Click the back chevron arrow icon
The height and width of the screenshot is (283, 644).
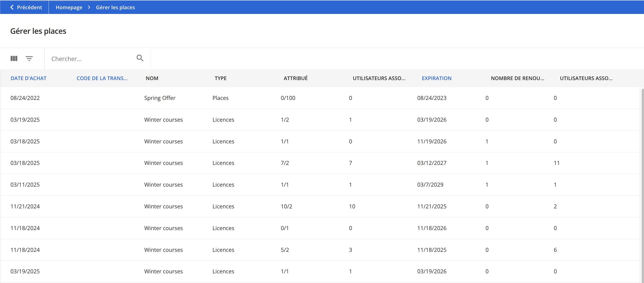point(12,7)
